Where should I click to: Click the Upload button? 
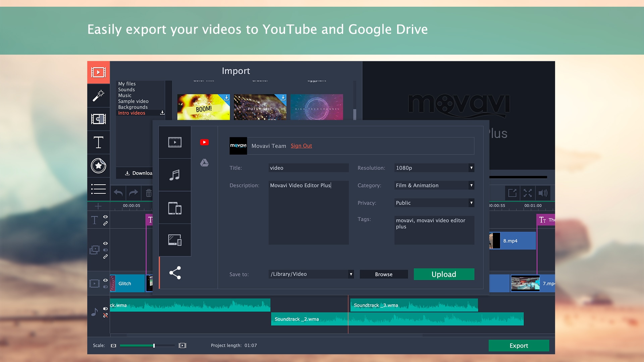[444, 274]
